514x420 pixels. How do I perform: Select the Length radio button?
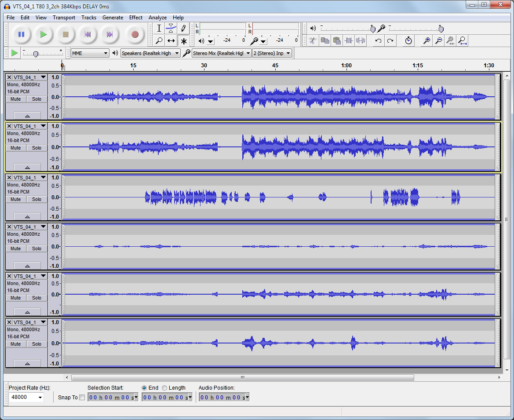point(164,388)
